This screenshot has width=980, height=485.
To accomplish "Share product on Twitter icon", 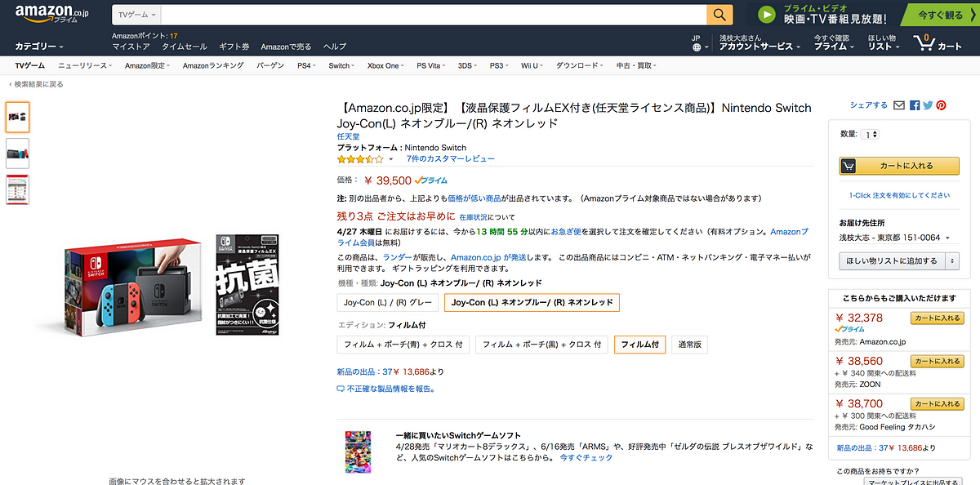I will pos(928,105).
